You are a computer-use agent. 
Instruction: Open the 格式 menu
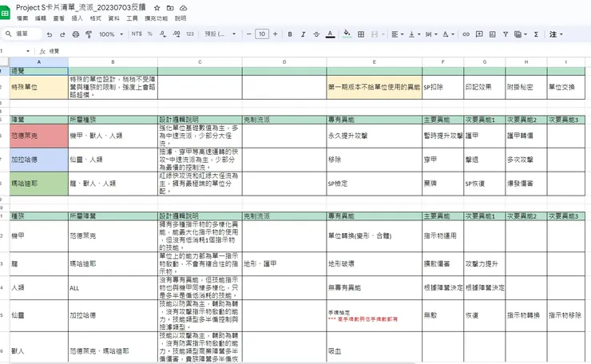coord(95,18)
